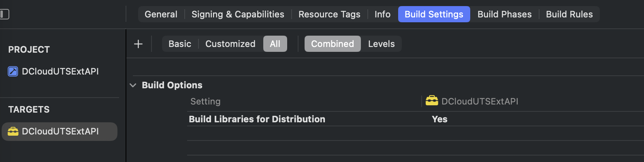Screen dimensions: 644x162
Task: Collapse the Build Options section
Action: click(133, 85)
